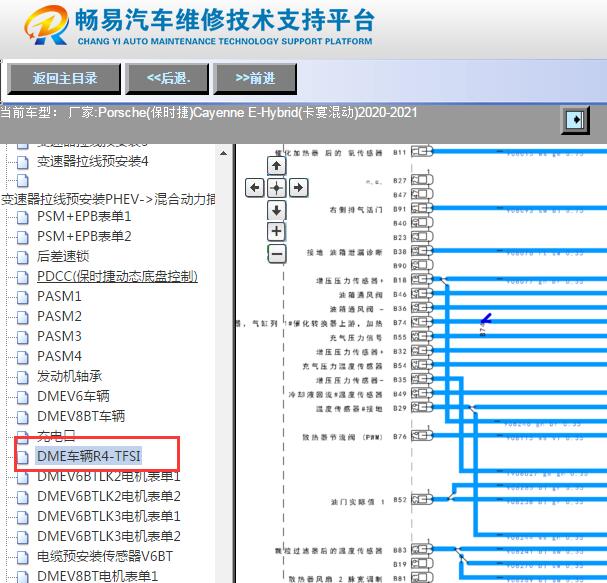Viewport: 607px width, 583px height.
Task: Click document icon beside DME车辆R4-TFSI
Action: click(x=23, y=457)
